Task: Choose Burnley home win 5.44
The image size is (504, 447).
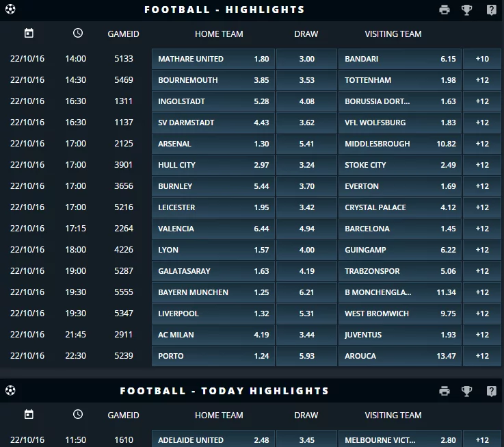Action: point(213,186)
